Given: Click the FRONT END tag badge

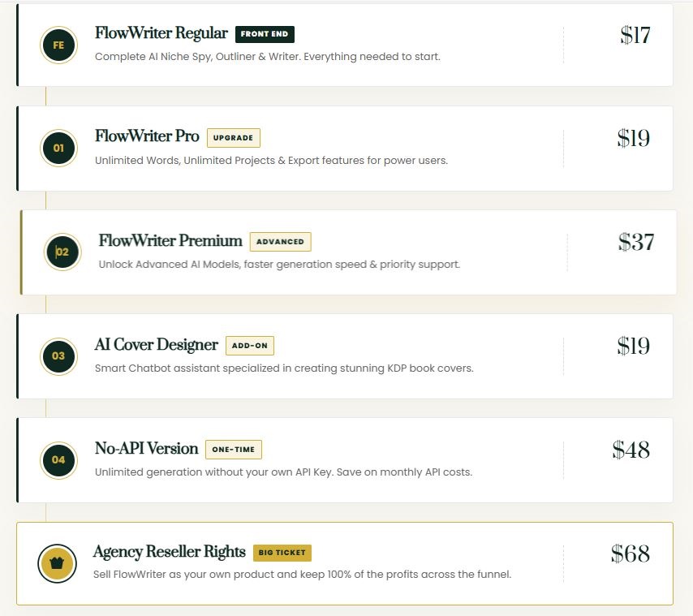Looking at the screenshot, I should point(265,34).
